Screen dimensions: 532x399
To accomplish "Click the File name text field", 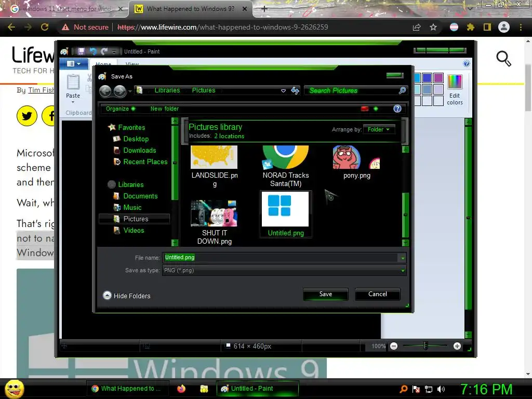I will coord(281,258).
